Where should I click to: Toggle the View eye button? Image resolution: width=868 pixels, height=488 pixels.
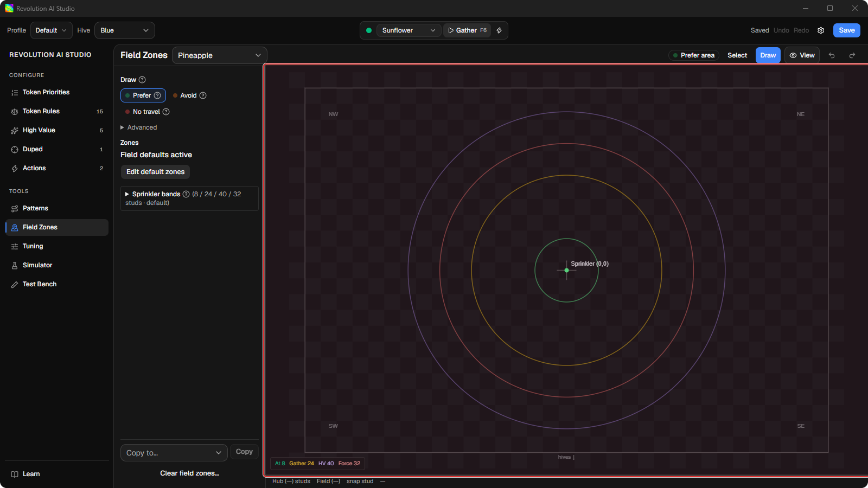click(x=802, y=55)
